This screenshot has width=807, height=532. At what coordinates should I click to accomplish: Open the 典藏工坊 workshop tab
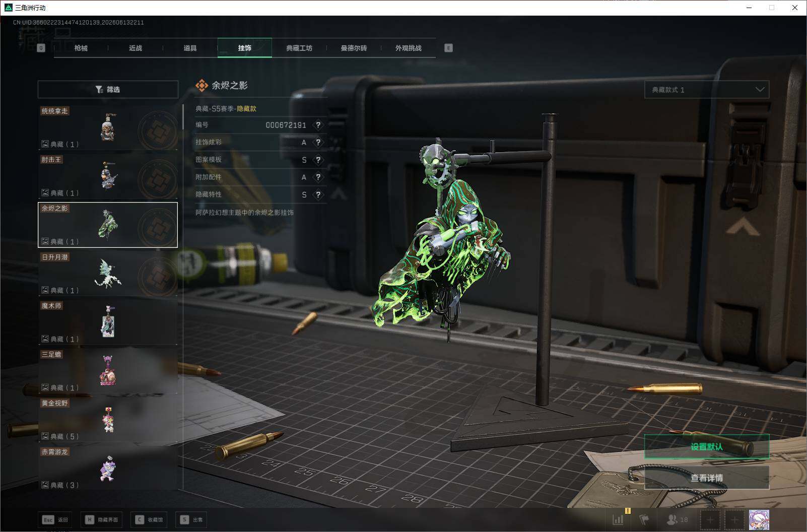pos(299,48)
